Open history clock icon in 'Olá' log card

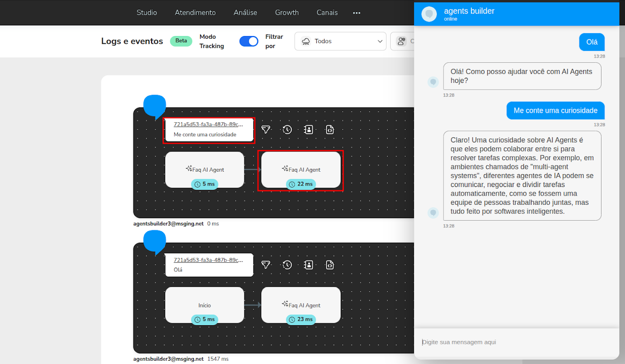coord(287,265)
